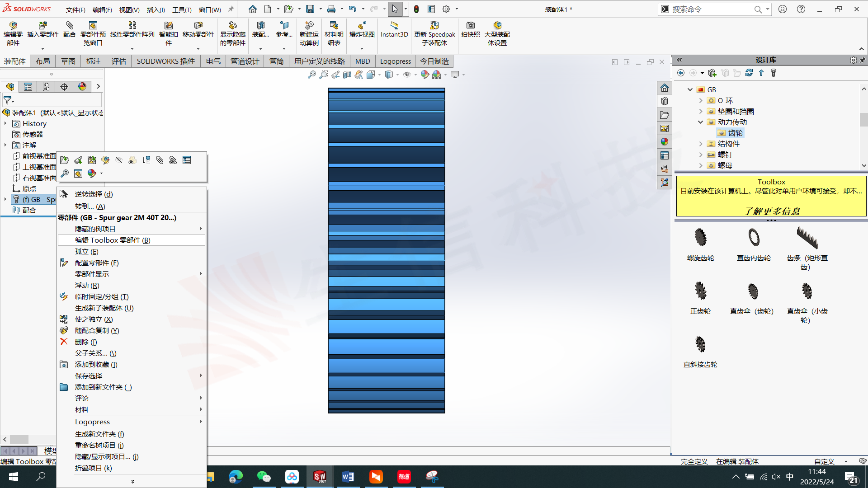Click the Toolbox bolt icon in Design Library

tap(774, 73)
